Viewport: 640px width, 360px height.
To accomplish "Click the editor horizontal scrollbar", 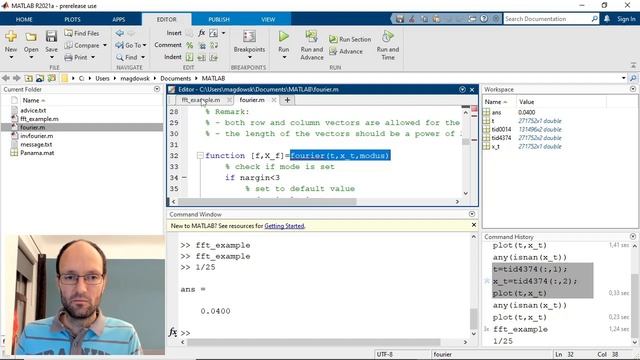I will [267, 202].
